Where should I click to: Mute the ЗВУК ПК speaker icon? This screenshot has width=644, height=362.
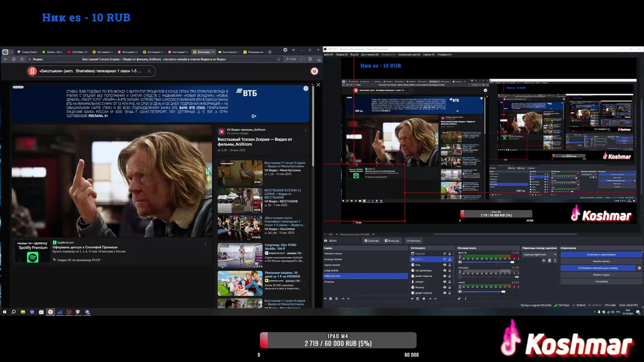click(x=460, y=262)
